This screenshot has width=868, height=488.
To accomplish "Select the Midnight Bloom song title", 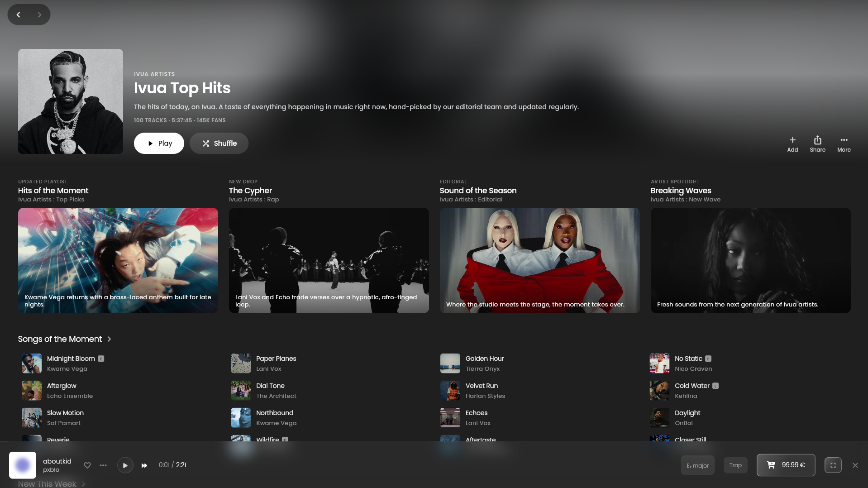I will [x=71, y=359].
